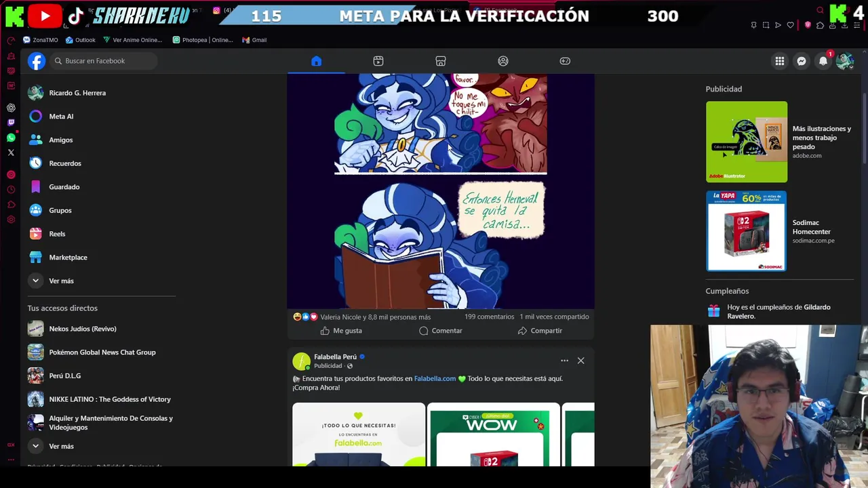This screenshot has height=488, width=868.
Task: Open WhatsApp in browser sidebar
Action: 11,138
